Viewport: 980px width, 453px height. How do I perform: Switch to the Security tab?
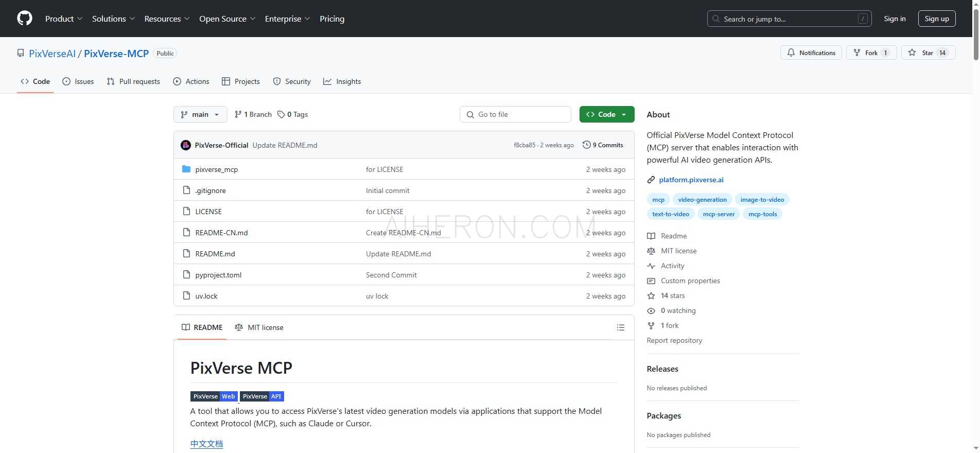(x=292, y=81)
